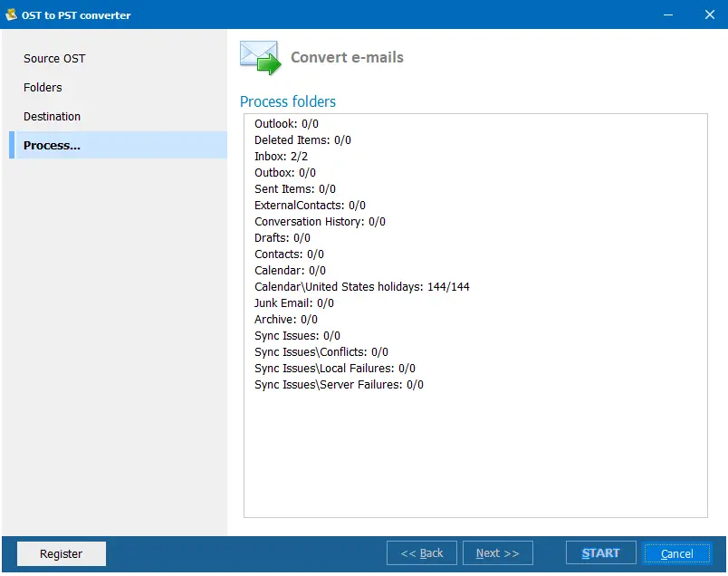Close the OST to PST converter window
Viewport: 728px width, 576px height.
[709, 14]
